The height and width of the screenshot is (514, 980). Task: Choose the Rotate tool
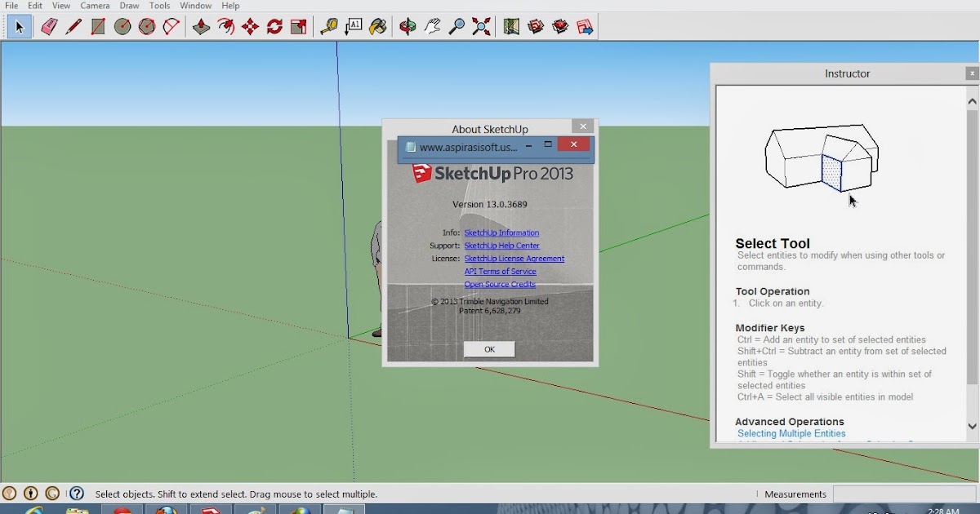pos(275,27)
